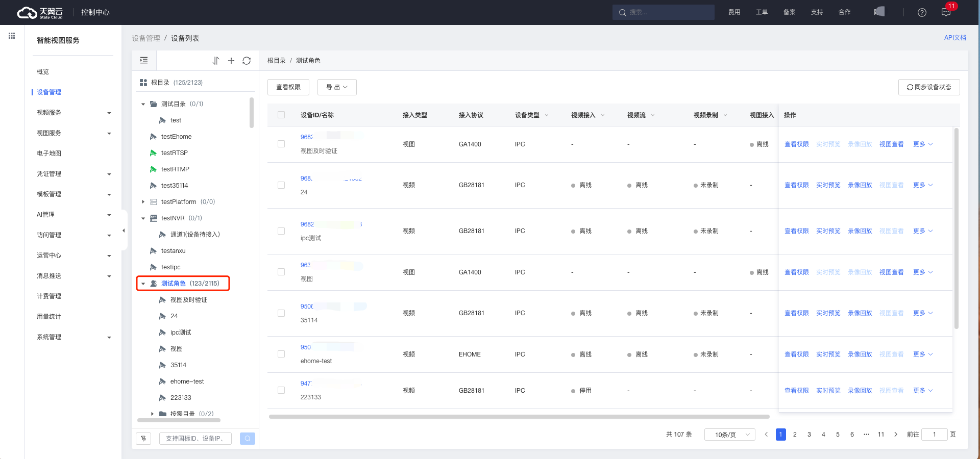
Task: Select the ehome-test tree device
Action: pyautogui.click(x=187, y=381)
